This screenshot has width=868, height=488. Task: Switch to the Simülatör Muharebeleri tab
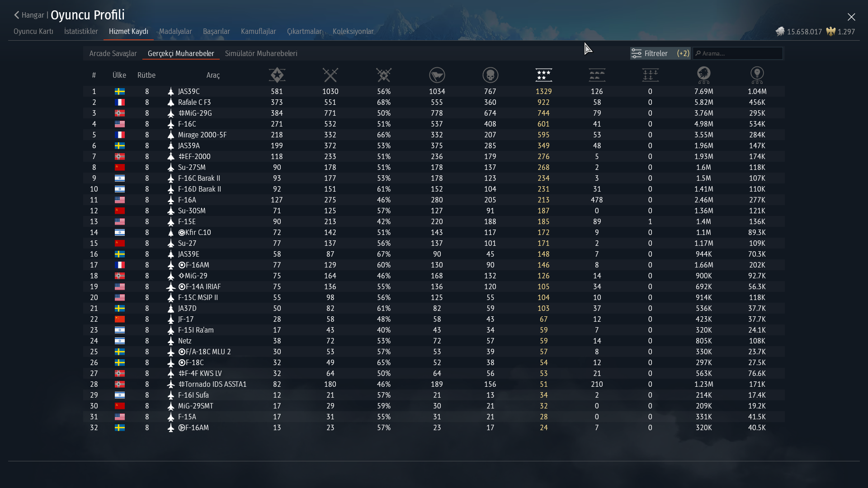click(261, 53)
